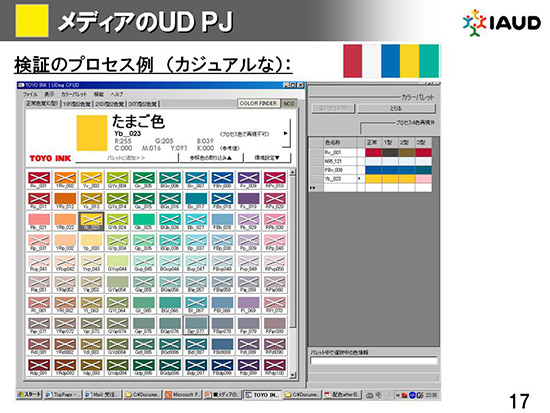Click the NCD tab button

[289, 104]
